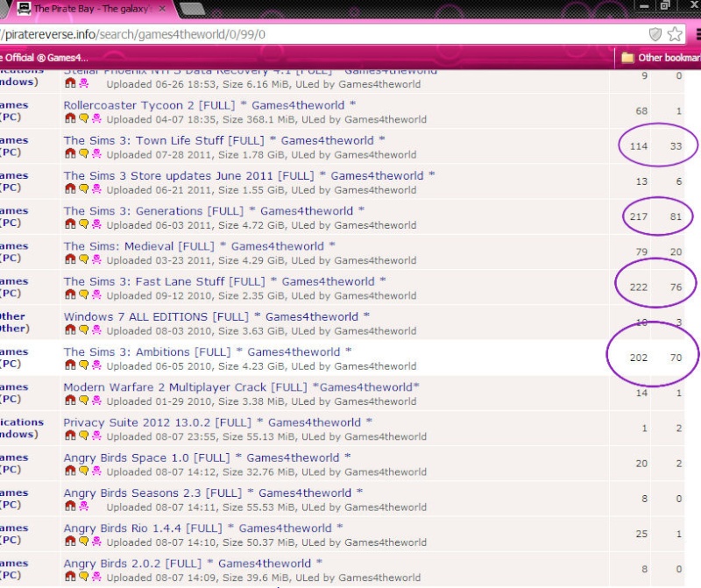Click Games4theworld uploader on Rollercoaster Tycoon row
Viewport: 701px width, 588px height.
point(386,119)
